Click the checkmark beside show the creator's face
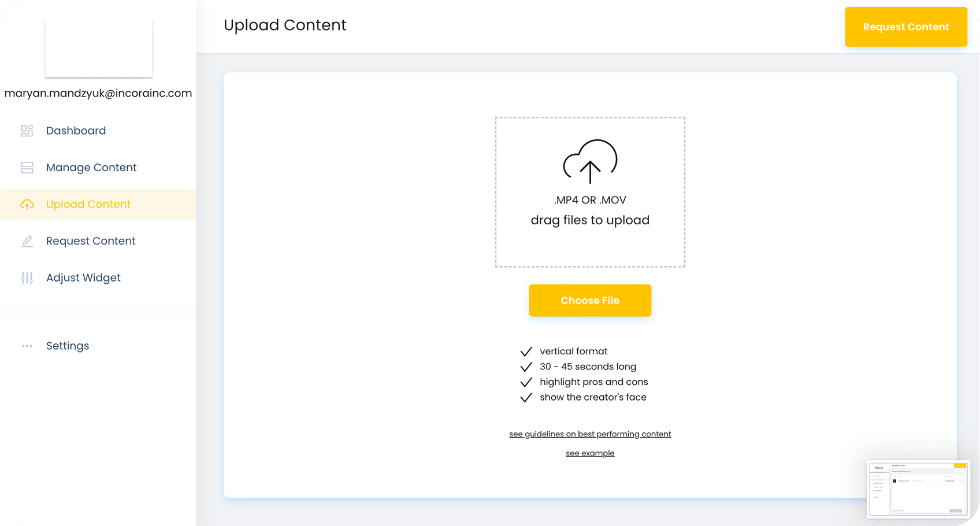This screenshot has width=980, height=526. (526, 398)
